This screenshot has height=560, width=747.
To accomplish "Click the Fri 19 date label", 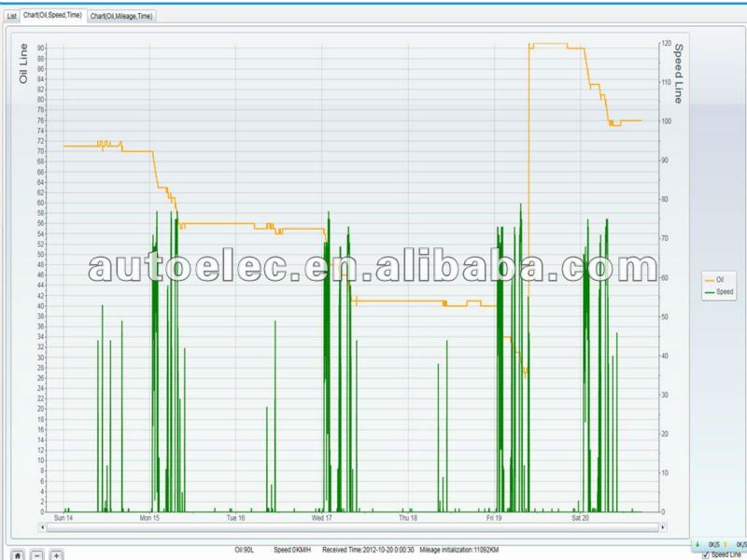I will pyautogui.click(x=494, y=518).
